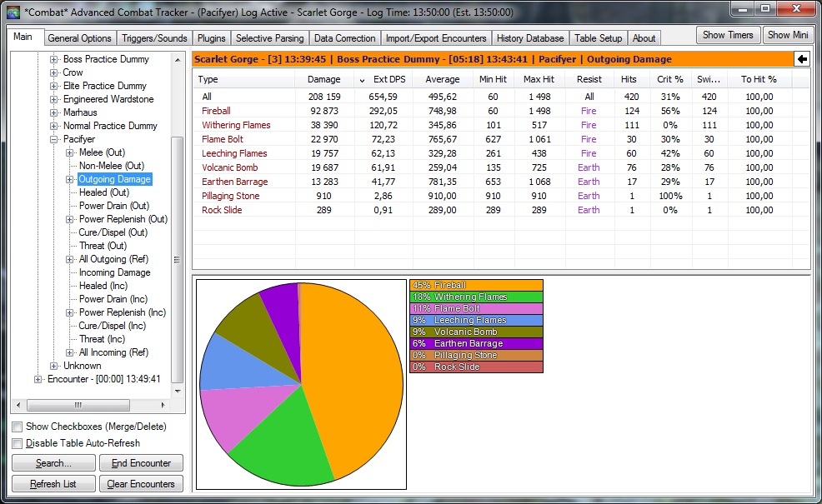Select Cure/Dispel (Inc) tree item

pyautogui.click(x=113, y=326)
